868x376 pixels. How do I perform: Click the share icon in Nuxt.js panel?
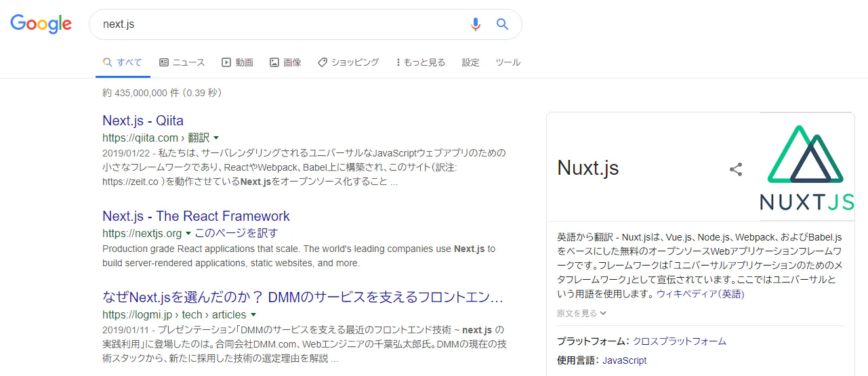click(x=736, y=169)
